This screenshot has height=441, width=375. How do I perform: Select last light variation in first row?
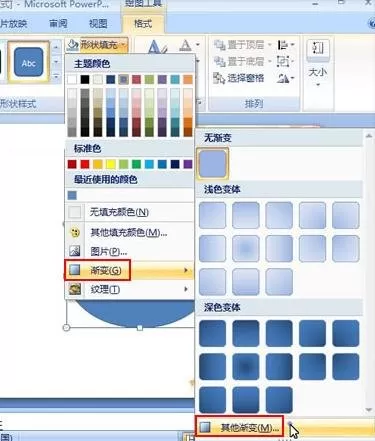pos(346,215)
